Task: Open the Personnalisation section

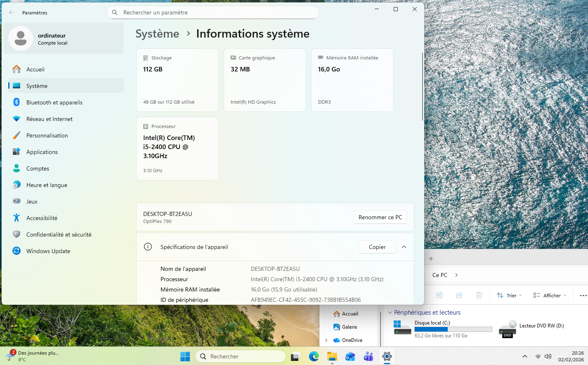Action: [x=47, y=135]
